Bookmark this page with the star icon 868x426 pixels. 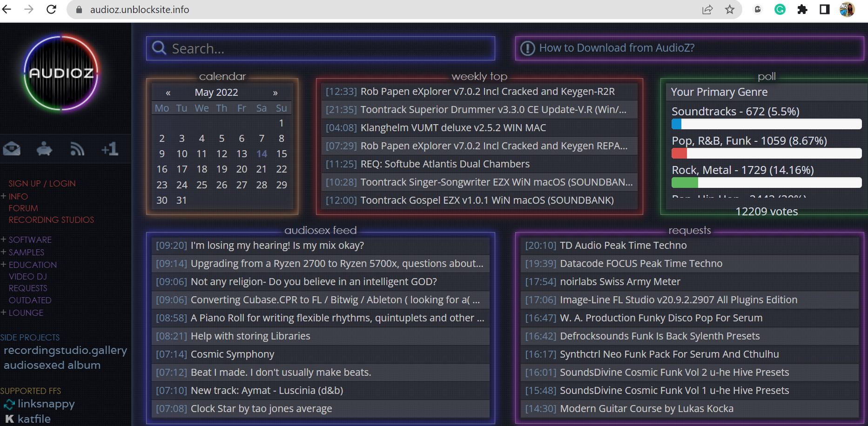click(730, 9)
